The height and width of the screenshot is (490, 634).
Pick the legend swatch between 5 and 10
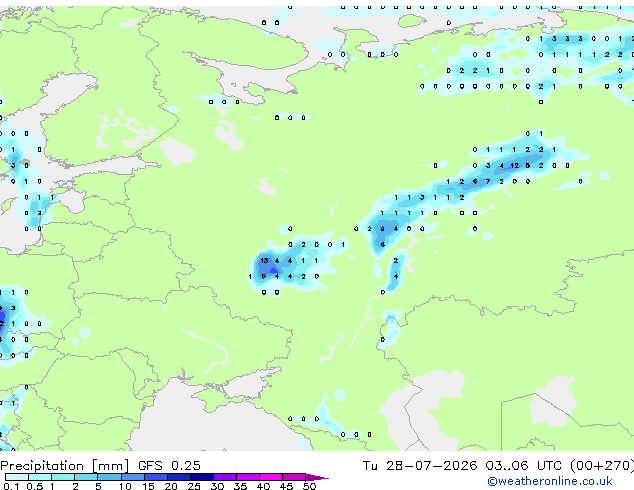click(x=109, y=477)
